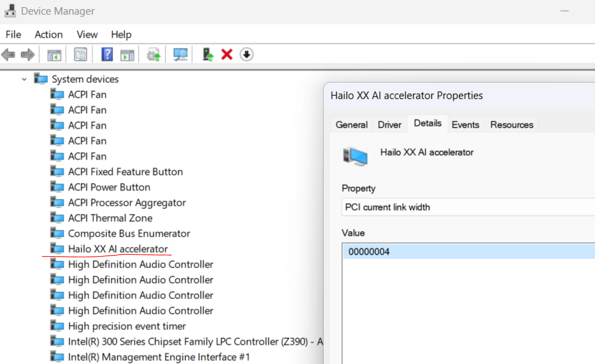
Task: Select the Details tab
Action: point(427,123)
